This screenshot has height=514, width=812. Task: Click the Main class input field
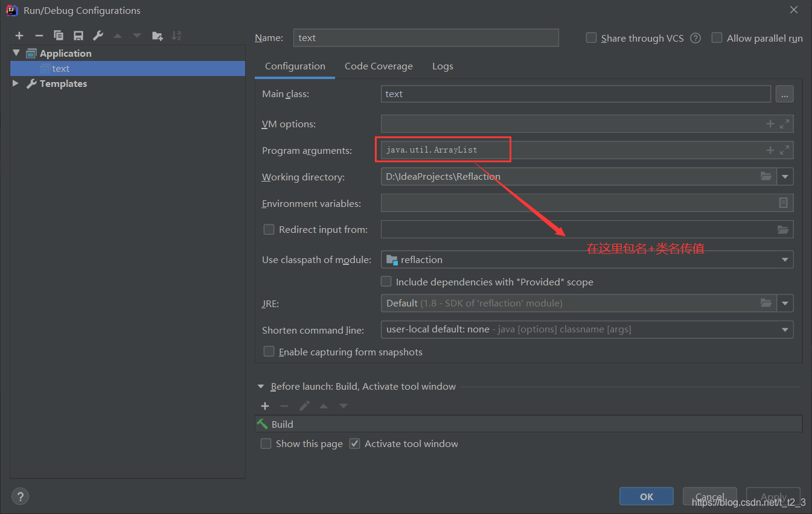click(x=576, y=94)
